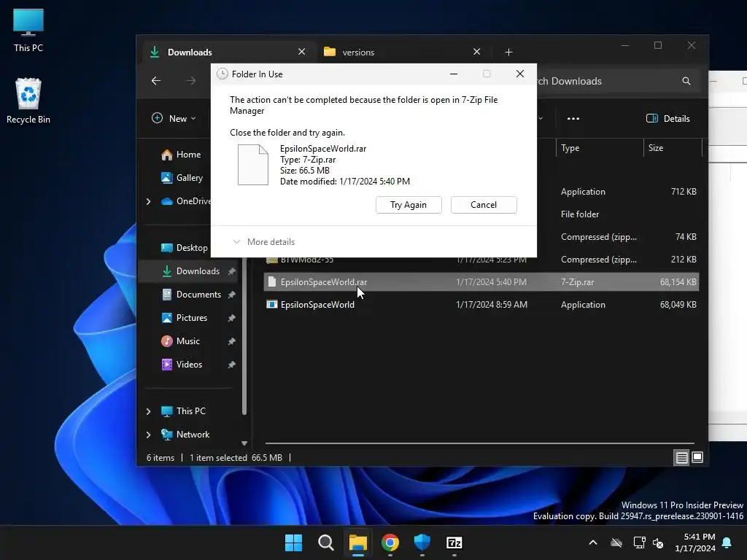Select This PC in the sidebar
This screenshot has height=560, width=747.
(x=183, y=411)
